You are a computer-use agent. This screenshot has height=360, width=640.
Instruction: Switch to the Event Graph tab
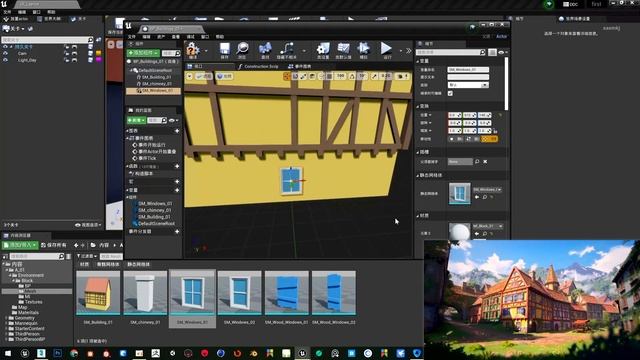[x=300, y=66]
